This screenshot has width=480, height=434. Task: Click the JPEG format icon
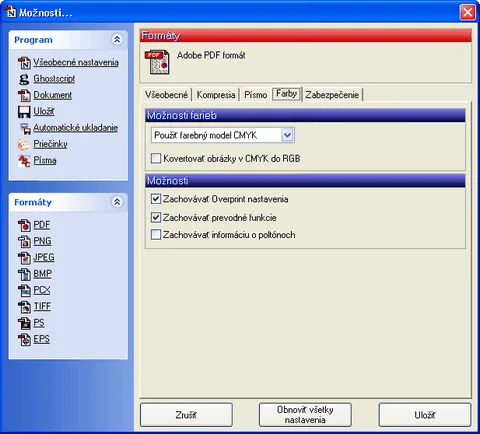point(24,258)
